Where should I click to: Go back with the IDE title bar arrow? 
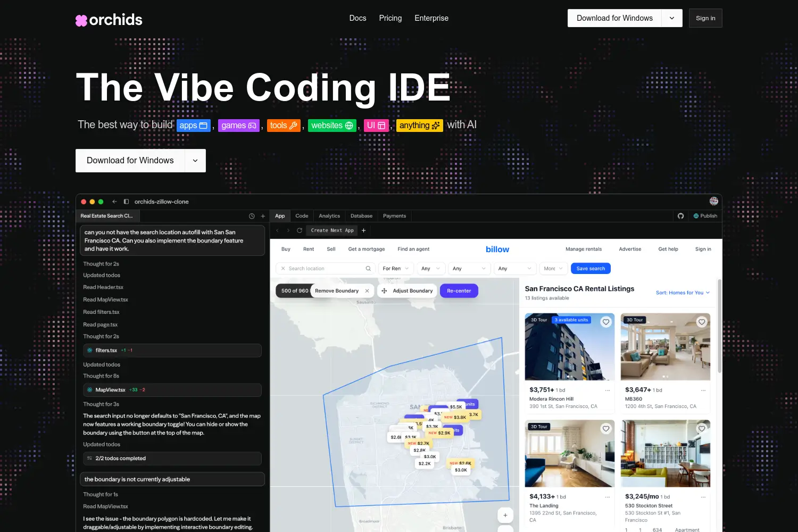(114, 202)
